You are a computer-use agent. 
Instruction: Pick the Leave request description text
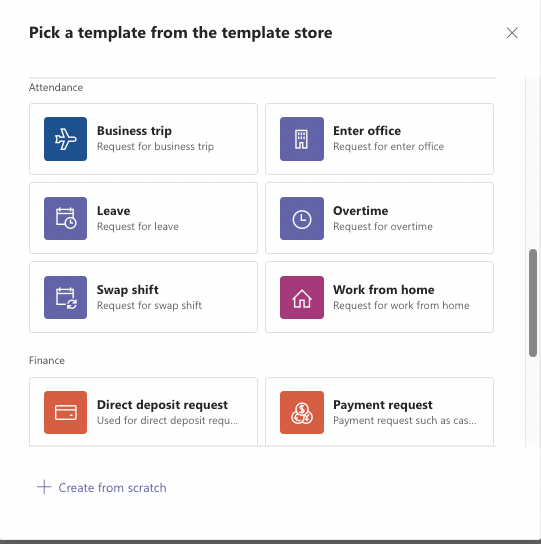point(138,227)
